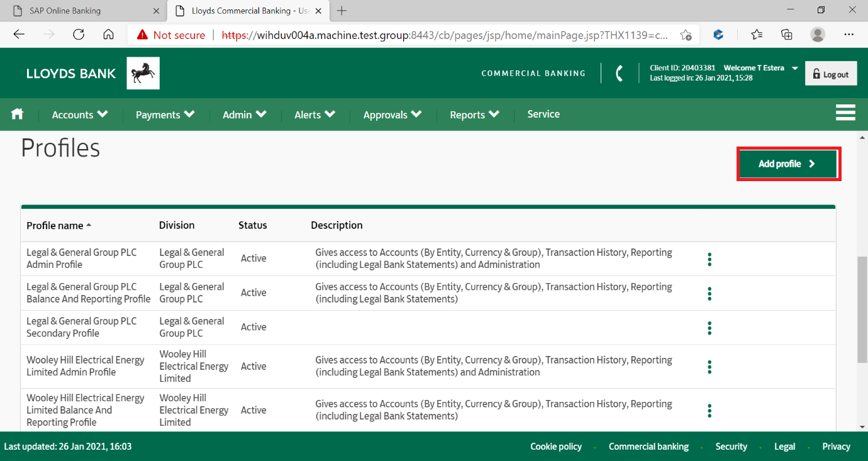Click the blue extension icon in toolbar

(x=718, y=35)
